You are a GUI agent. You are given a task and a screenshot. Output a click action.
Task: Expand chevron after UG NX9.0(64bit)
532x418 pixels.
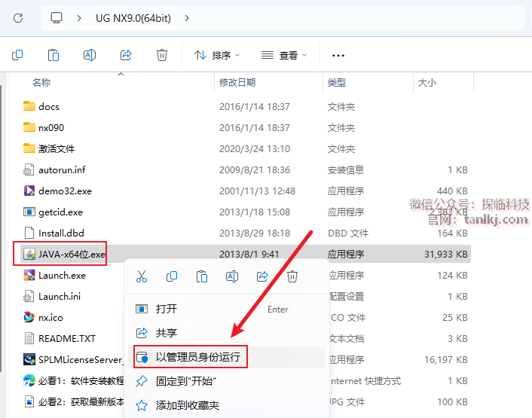(x=187, y=18)
